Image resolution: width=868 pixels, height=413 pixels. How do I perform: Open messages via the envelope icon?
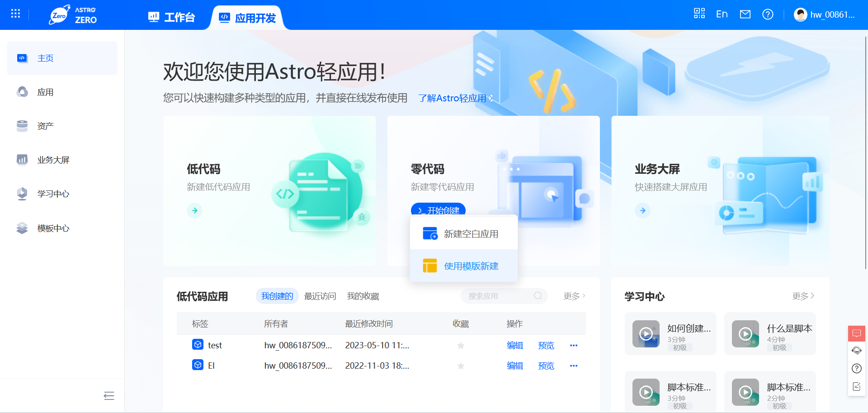(745, 14)
